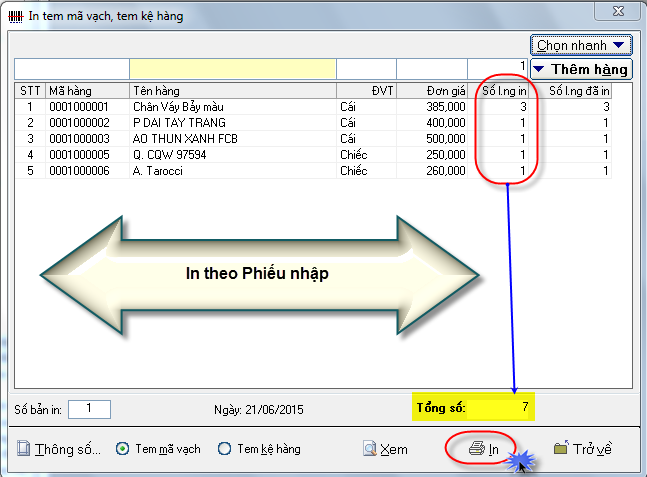Select the Tem mã vạch radio option
Screen dimensions: 647x477
pyautogui.click(x=123, y=450)
